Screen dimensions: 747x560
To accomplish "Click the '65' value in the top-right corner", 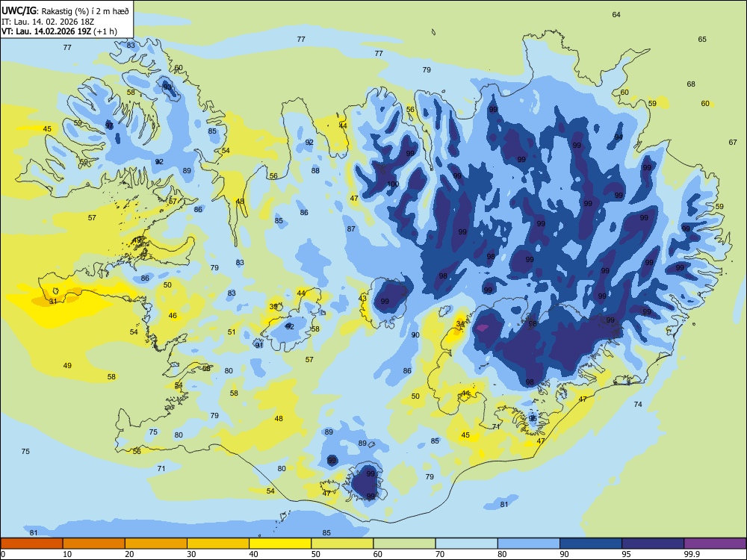I will [x=702, y=40].
